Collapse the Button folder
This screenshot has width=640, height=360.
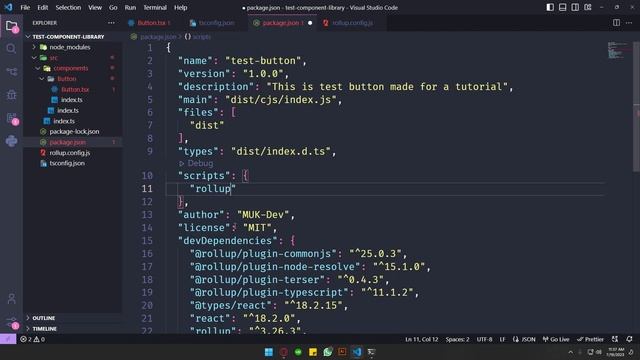click(x=42, y=79)
